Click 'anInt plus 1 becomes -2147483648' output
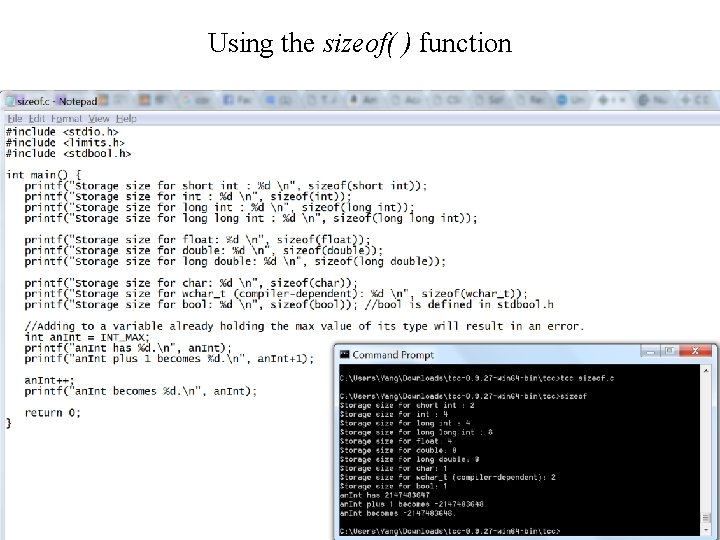The width and height of the screenshot is (720, 540). (412, 504)
